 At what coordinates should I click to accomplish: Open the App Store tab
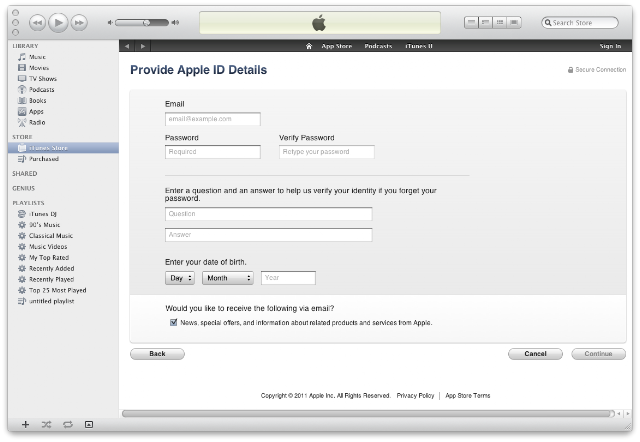click(337, 46)
